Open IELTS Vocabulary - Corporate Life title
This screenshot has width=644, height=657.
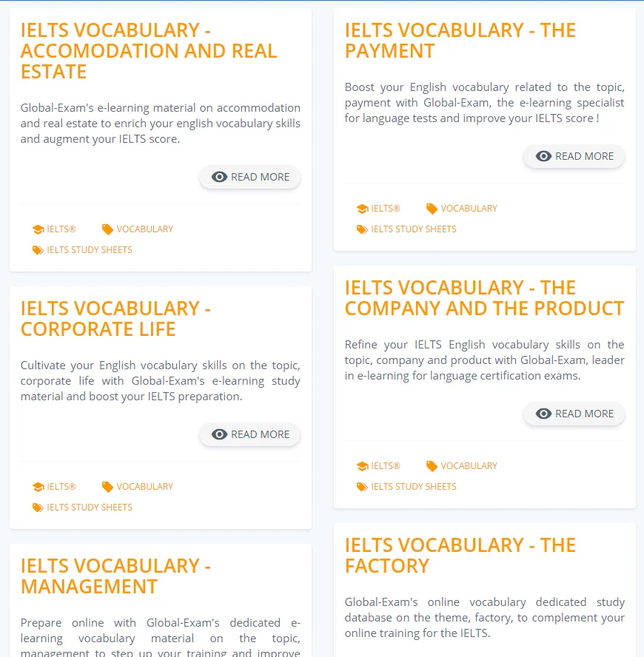115,319
